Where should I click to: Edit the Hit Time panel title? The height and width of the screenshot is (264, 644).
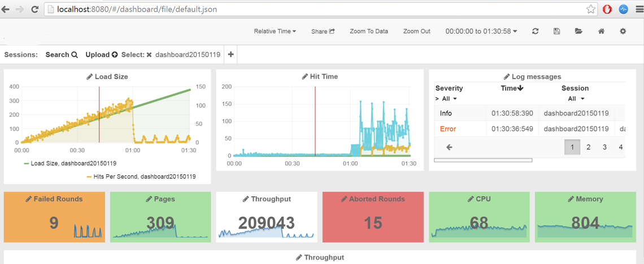[320, 76]
